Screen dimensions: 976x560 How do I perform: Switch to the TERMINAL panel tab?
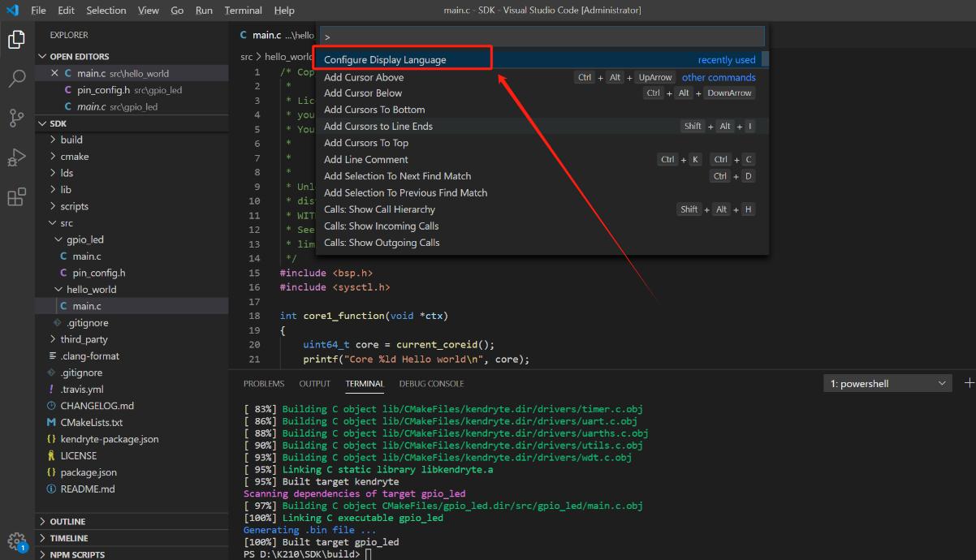[x=365, y=384]
